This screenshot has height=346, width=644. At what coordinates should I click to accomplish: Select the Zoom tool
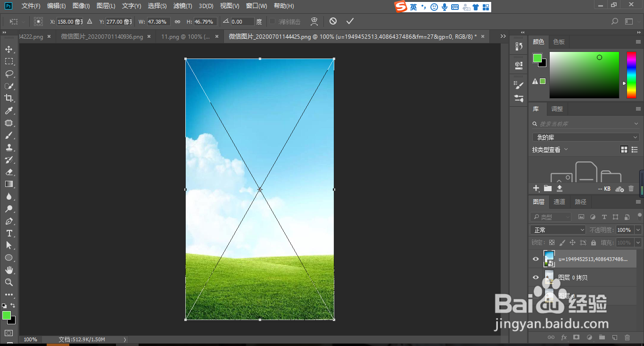tap(8, 282)
